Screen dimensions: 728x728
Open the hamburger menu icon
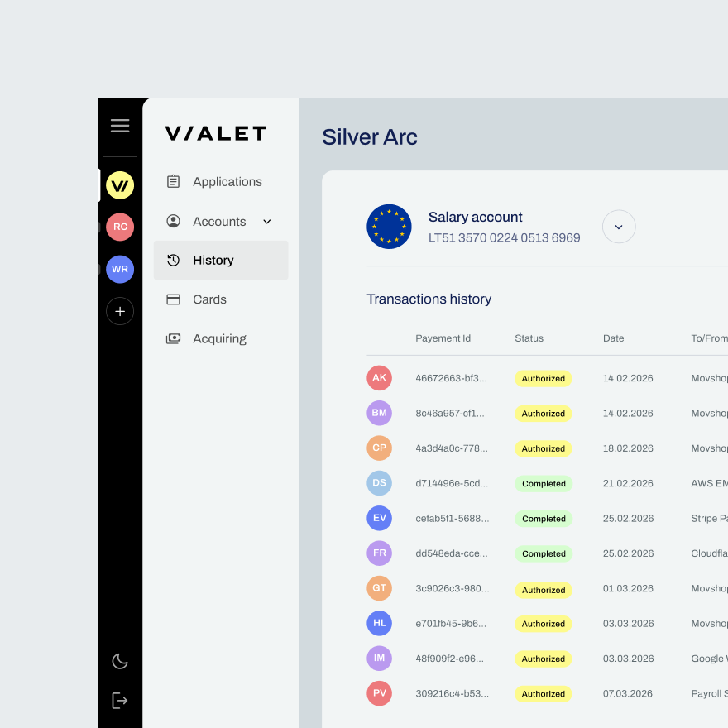pyautogui.click(x=120, y=126)
